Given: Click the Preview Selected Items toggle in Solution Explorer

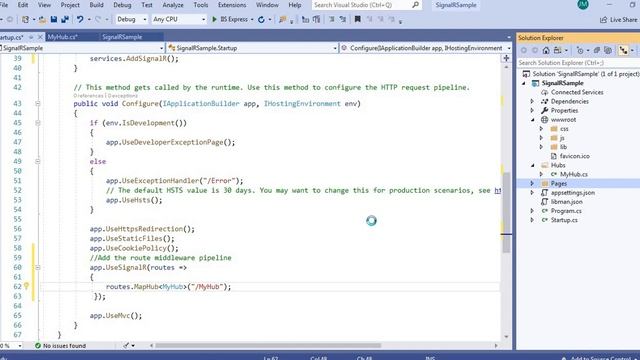Looking at the screenshot, I should click(x=623, y=50).
